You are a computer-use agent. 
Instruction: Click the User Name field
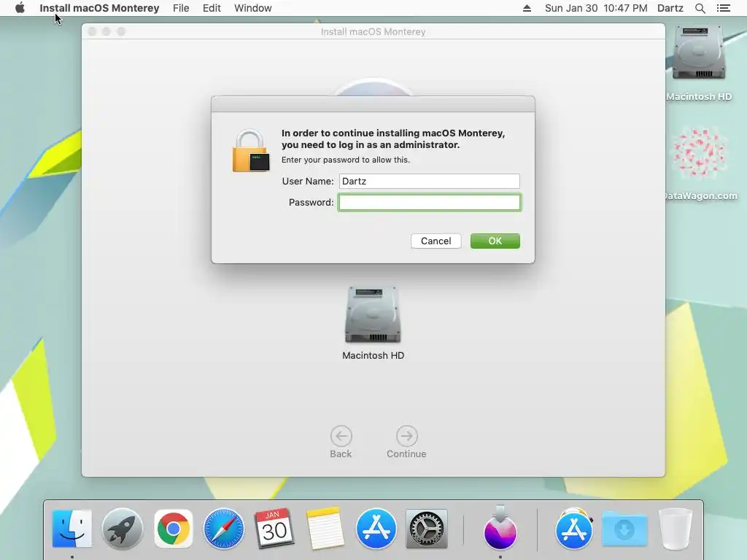point(429,181)
